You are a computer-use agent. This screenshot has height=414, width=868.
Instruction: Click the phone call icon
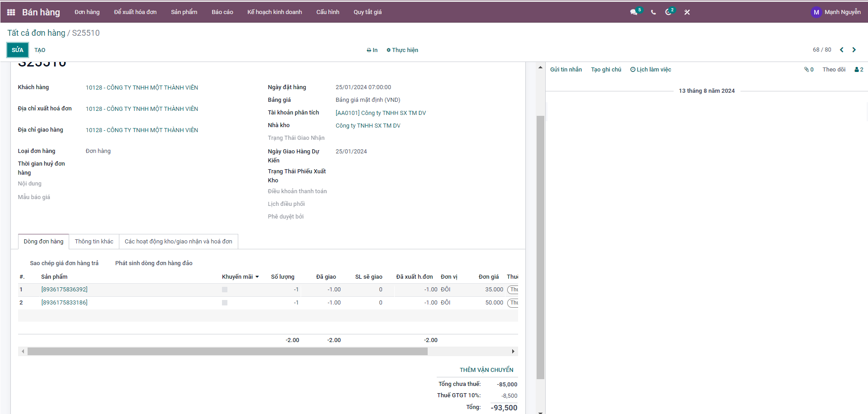pos(653,12)
